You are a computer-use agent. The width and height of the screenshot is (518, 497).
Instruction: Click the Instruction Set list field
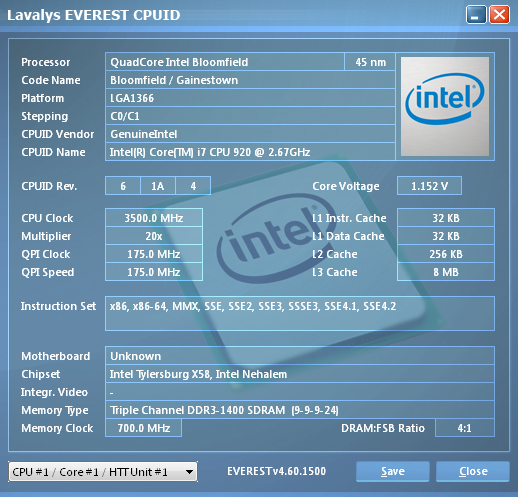coord(300,313)
